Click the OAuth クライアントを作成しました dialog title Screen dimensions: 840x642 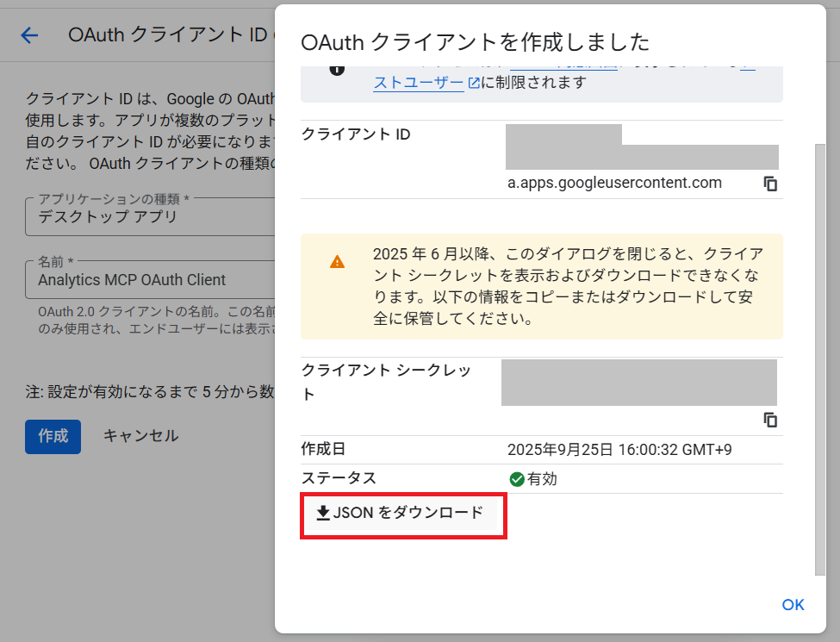click(474, 41)
